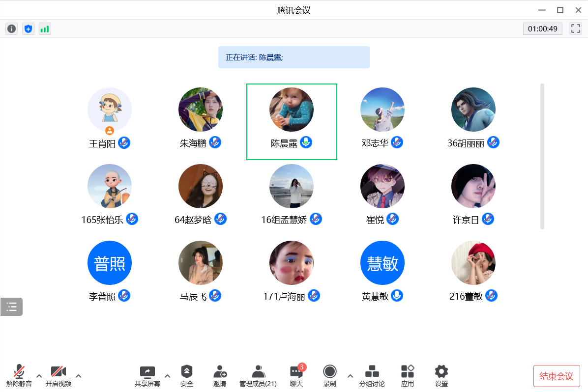Open the Apps (应用) icon
Screen dimensions: 588x392
point(408,376)
